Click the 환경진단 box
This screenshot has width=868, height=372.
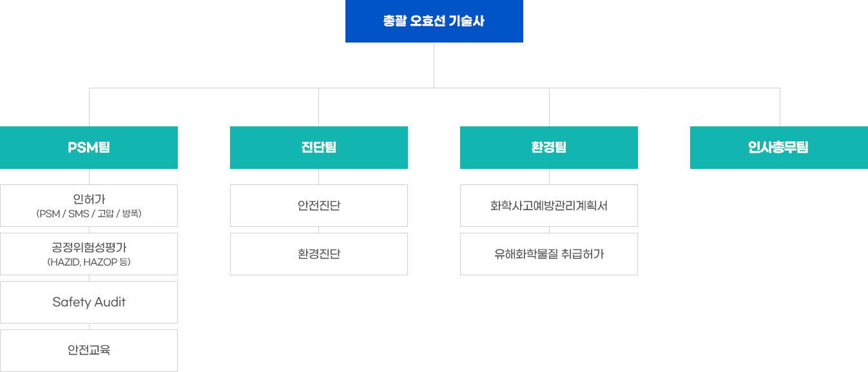point(319,254)
